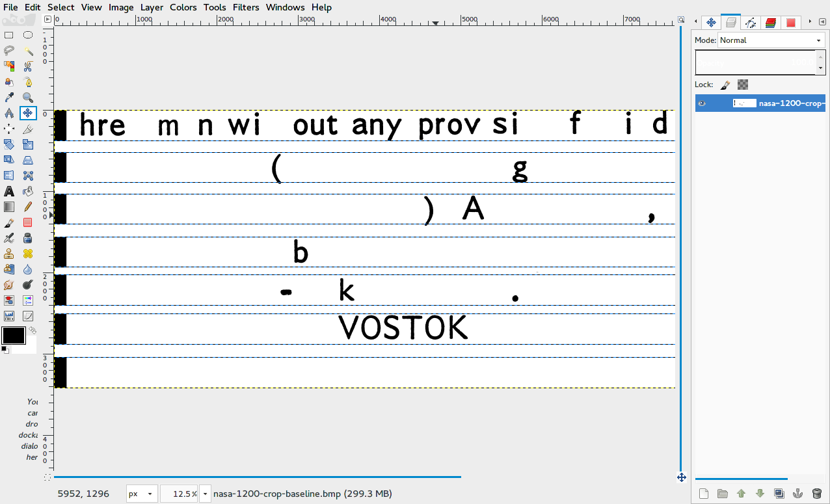This screenshot has width=830, height=504.
Task: Open navigation preview at canvas bottom-right
Action: (681, 477)
